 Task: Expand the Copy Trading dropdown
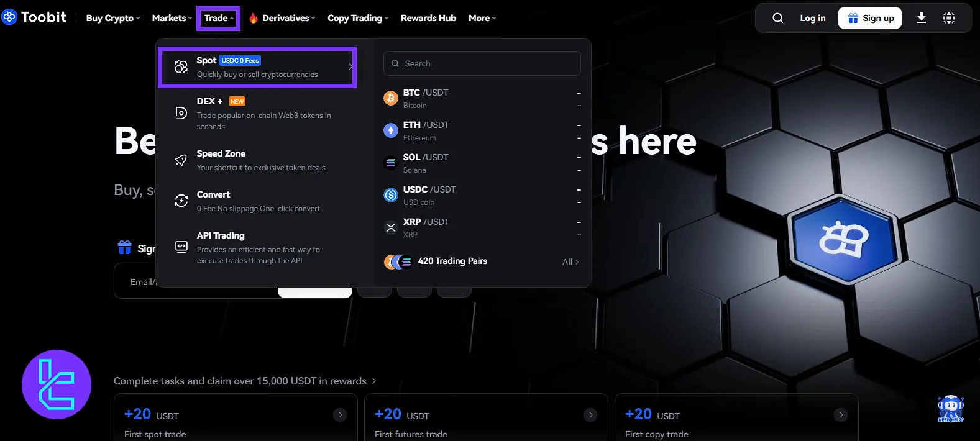click(358, 18)
